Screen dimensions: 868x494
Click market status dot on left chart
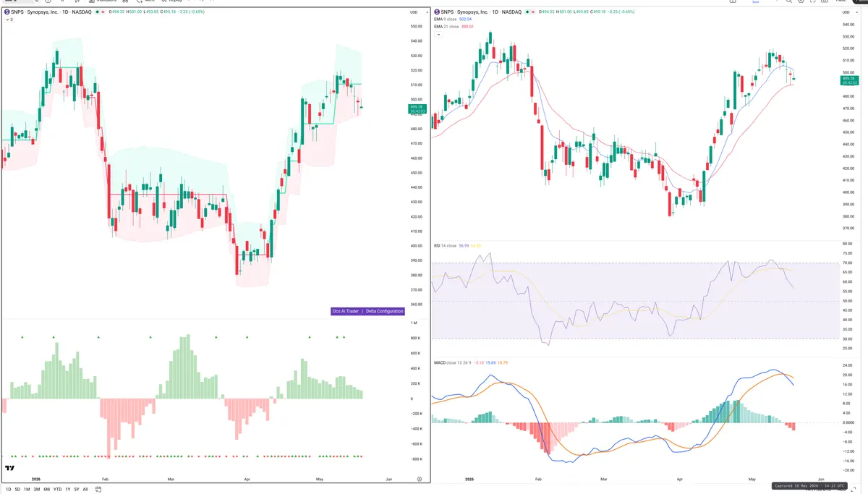98,12
